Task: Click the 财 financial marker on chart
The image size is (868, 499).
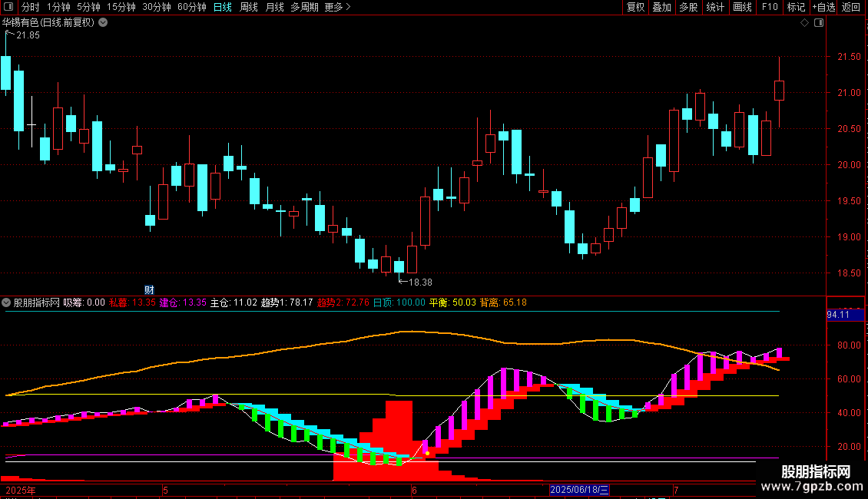Action: [150, 290]
